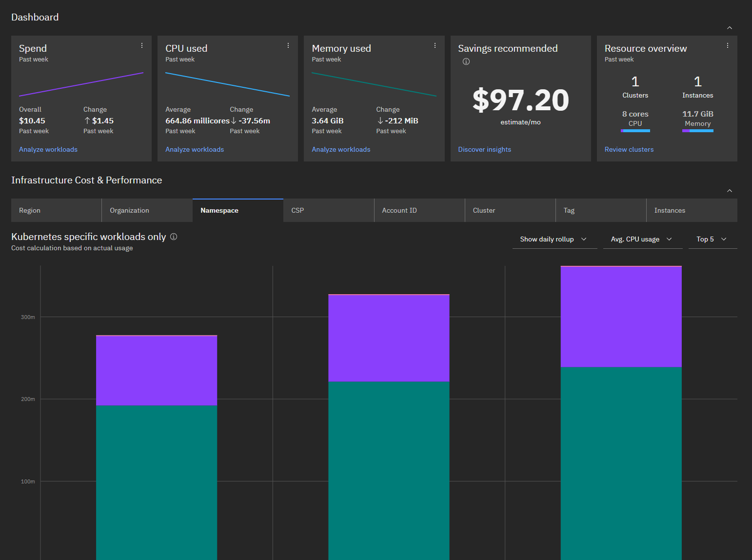The width and height of the screenshot is (752, 560).
Task: Click the Savings recommended info icon
Action: [466, 61]
